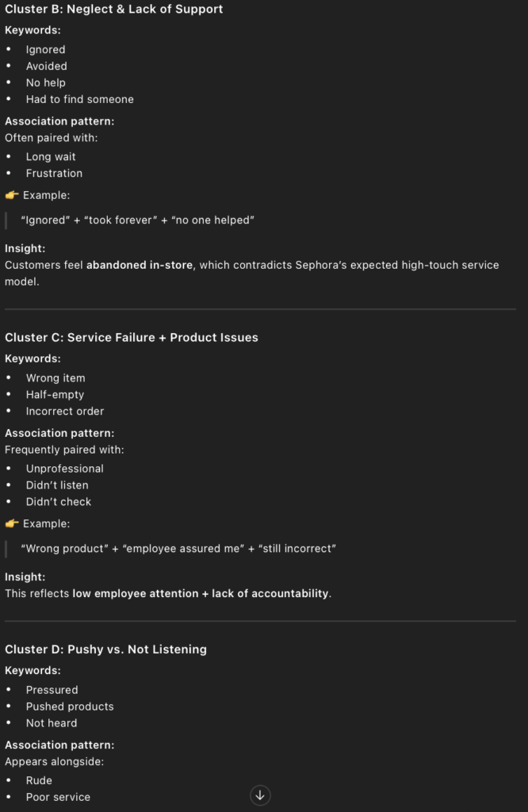Screen dimensions: 528x812
Task: Click the scroll-to-bottom down arrow button
Action: coord(260,795)
